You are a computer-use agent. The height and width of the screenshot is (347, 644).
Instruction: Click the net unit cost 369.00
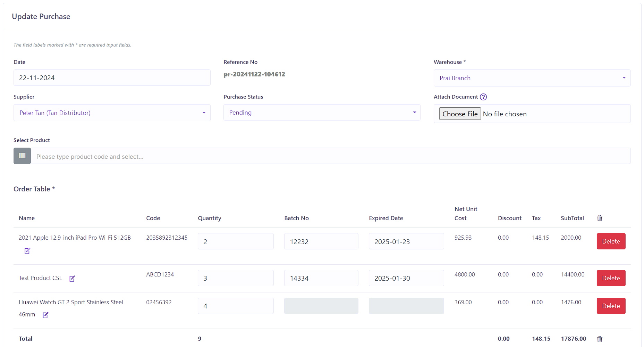[463, 302]
